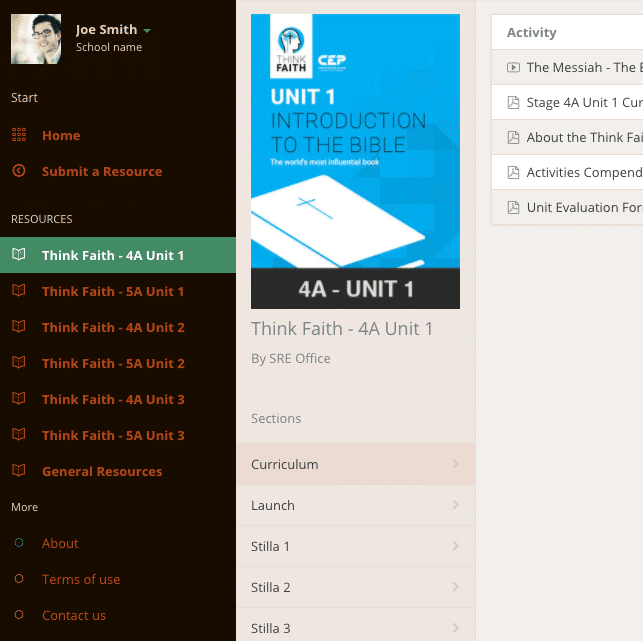
Task: Open Think Faith - 4A Unit 2
Action: (x=113, y=328)
